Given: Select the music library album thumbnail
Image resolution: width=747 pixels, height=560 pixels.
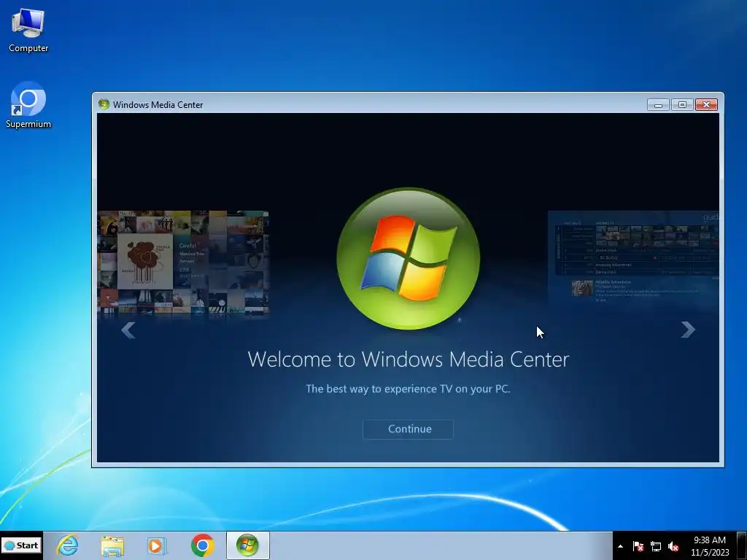Looking at the screenshot, I should click(183, 263).
